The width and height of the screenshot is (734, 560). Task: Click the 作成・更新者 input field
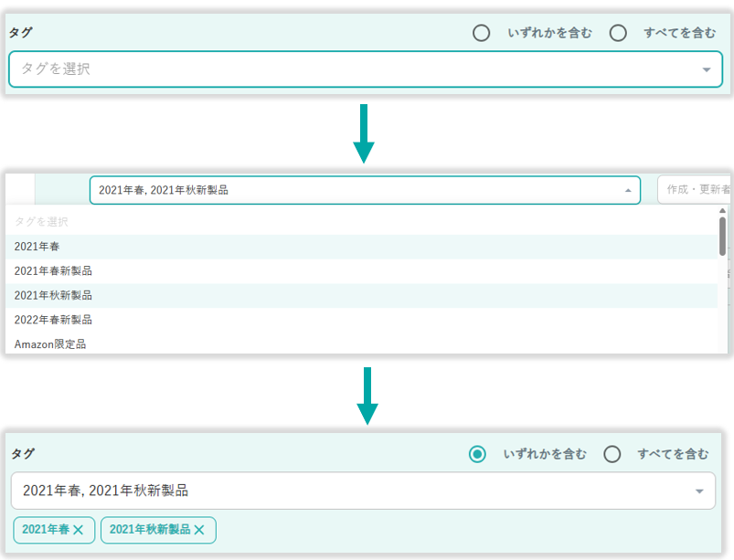[695, 190]
